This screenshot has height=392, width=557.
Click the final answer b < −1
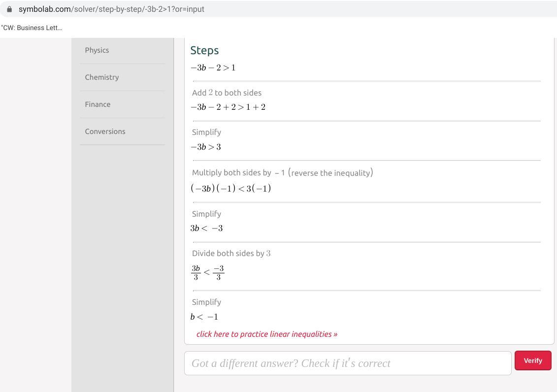tap(204, 317)
